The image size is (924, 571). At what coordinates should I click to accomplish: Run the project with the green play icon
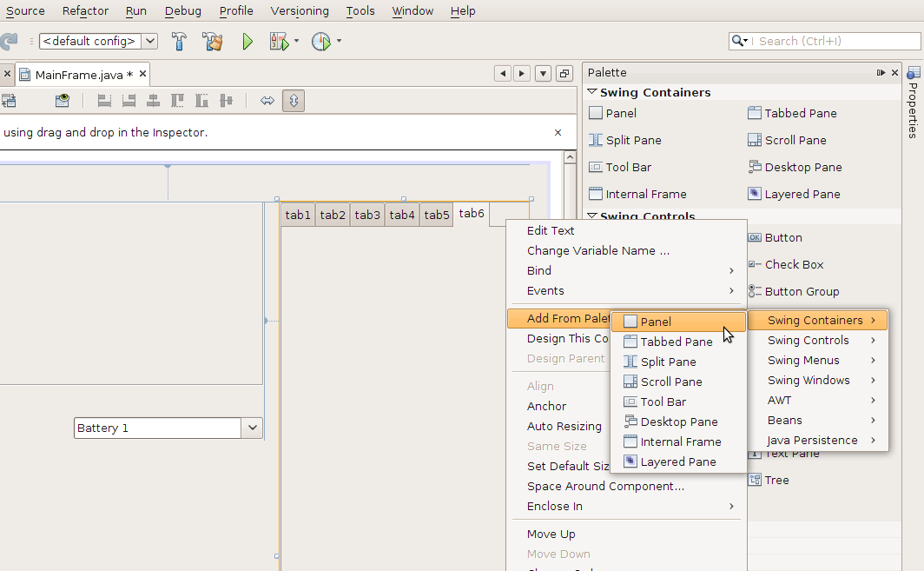[x=247, y=42]
